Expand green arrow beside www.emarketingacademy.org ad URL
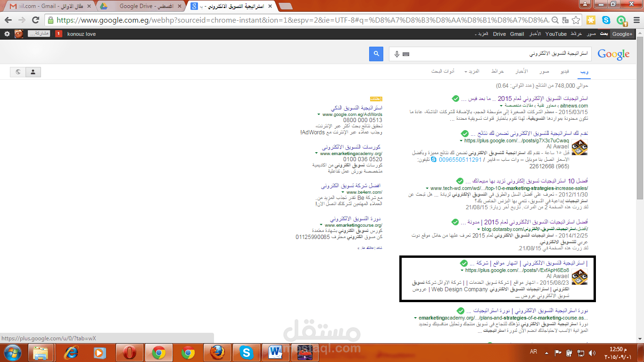Viewport: 644px width, 362px height. pyautogui.click(x=317, y=154)
